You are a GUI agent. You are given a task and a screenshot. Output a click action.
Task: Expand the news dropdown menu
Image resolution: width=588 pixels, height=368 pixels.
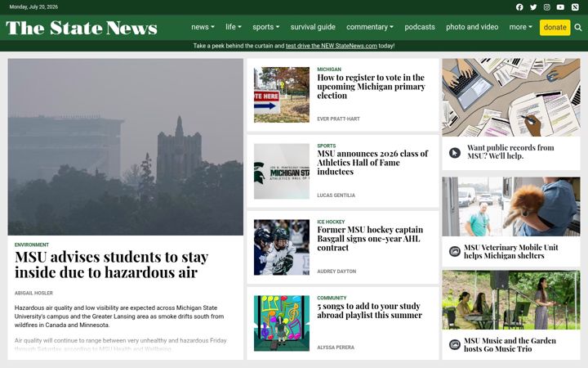click(x=203, y=27)
